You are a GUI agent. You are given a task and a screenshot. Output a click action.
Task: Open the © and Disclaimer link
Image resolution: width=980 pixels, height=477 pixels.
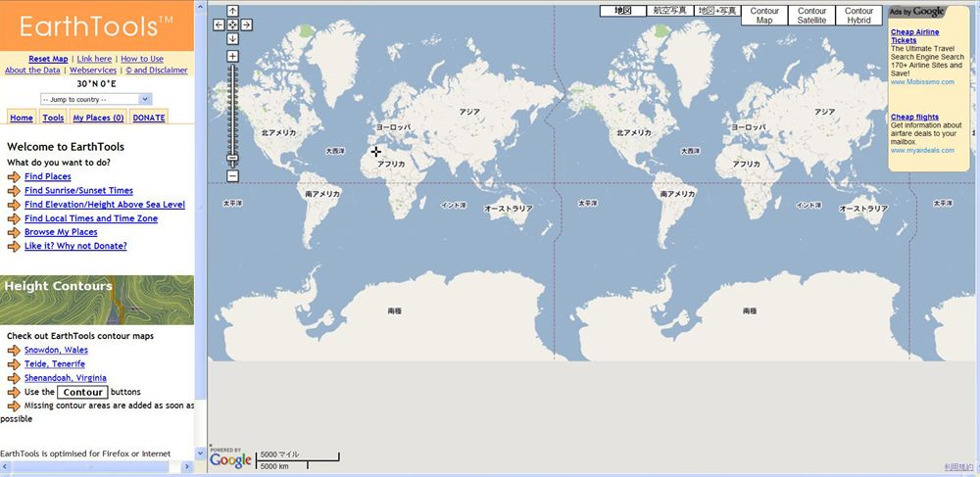pyautogui.click(x=156, y=70)
